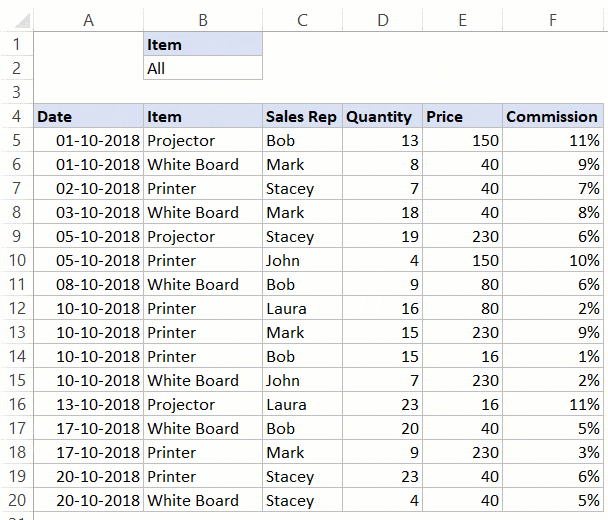Select quantity 23 in row 19
The image size is (608, 520).
tap(383, 477)
